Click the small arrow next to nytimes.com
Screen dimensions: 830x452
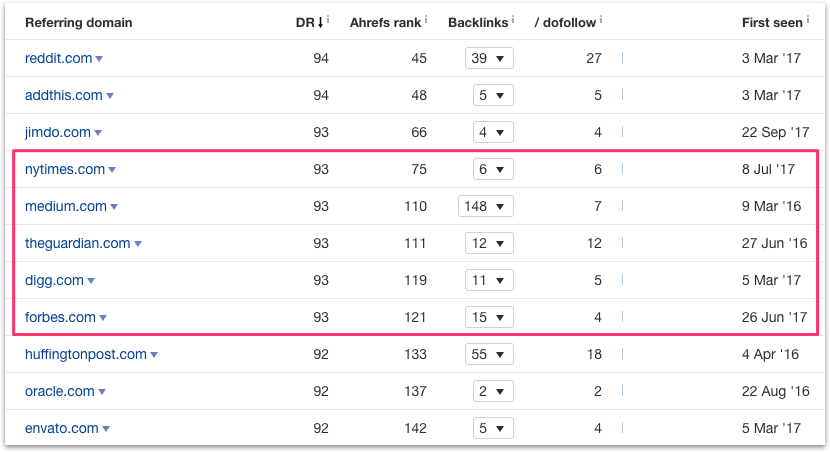pyautogui.click(x=112, y=170)
